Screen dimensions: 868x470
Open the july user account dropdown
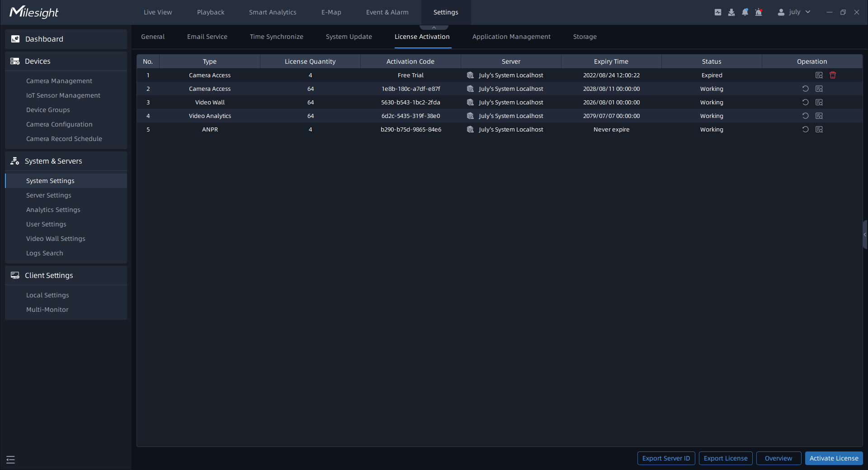[794, 12]
